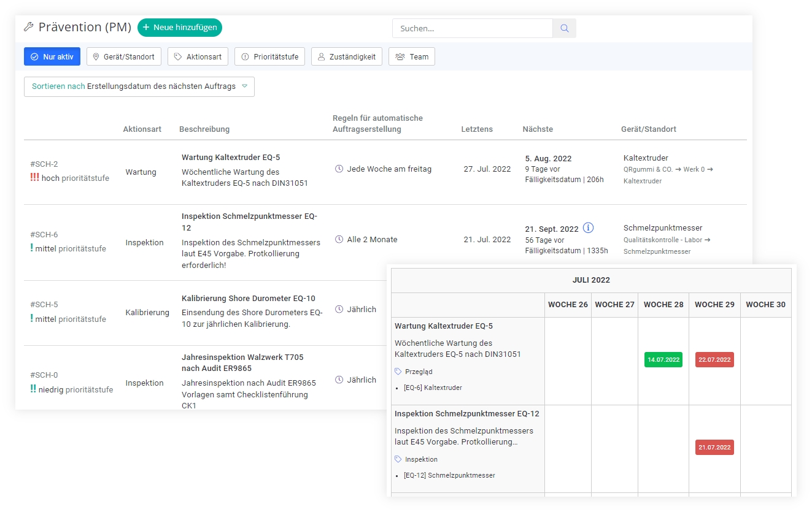
Task: Open the Prioritätstufe filter
Action: point(269,56)
